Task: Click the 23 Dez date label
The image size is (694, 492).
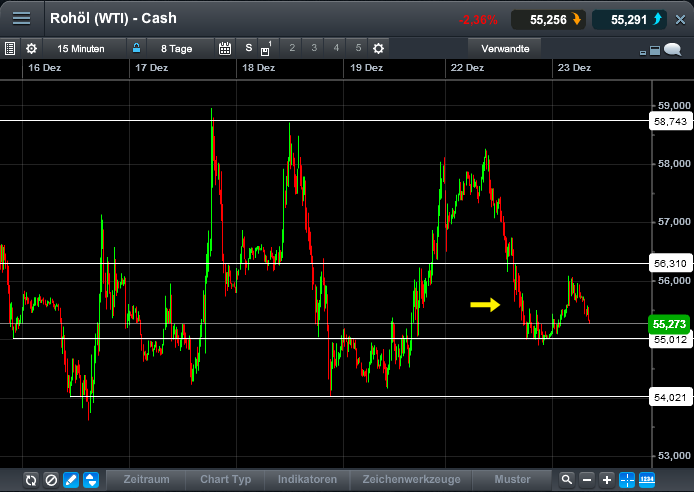Action: [x=574, y=68]
